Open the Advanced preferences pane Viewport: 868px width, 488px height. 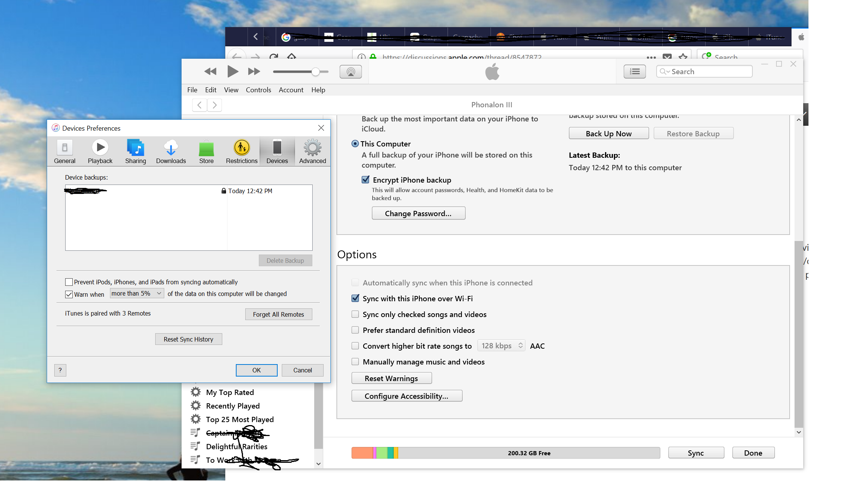[x=312, y=151]
